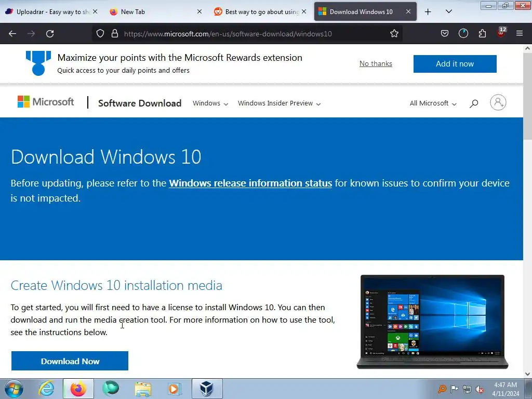Open network status tray icon

pos(467,389)
